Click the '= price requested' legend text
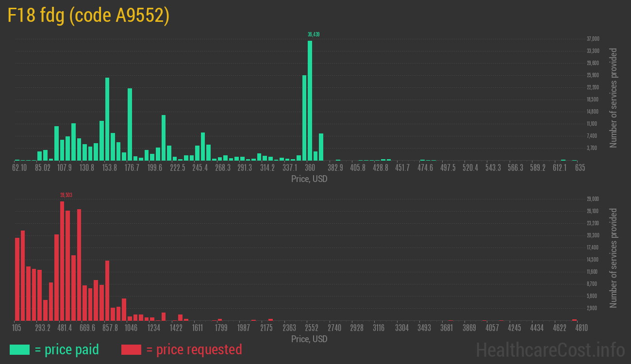The height and width of the screenshot is (364, 631). (194, 349)
